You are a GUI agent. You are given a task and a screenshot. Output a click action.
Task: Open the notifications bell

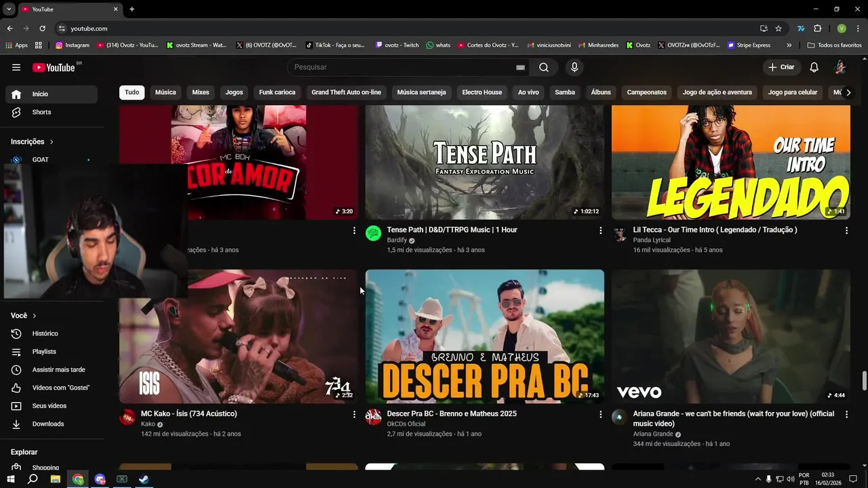click(814, 67)
